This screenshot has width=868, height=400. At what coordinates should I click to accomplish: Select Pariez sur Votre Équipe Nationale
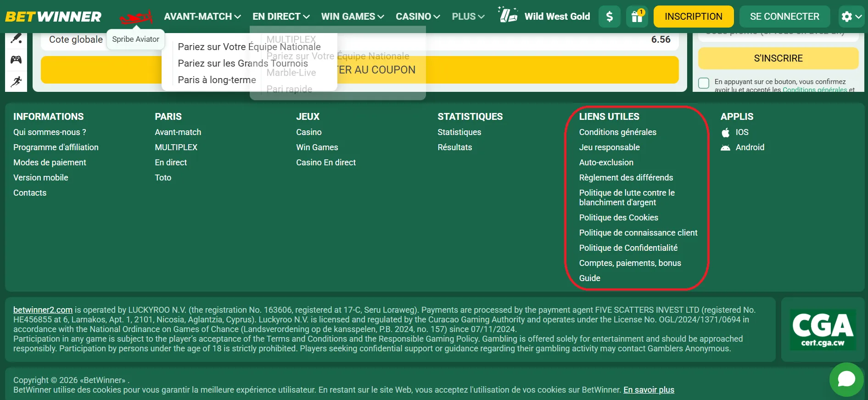(x=249, y=47)
